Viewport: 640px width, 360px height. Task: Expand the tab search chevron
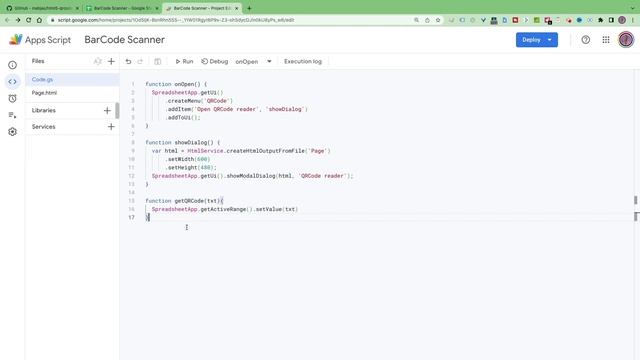(x=633, y=8)
